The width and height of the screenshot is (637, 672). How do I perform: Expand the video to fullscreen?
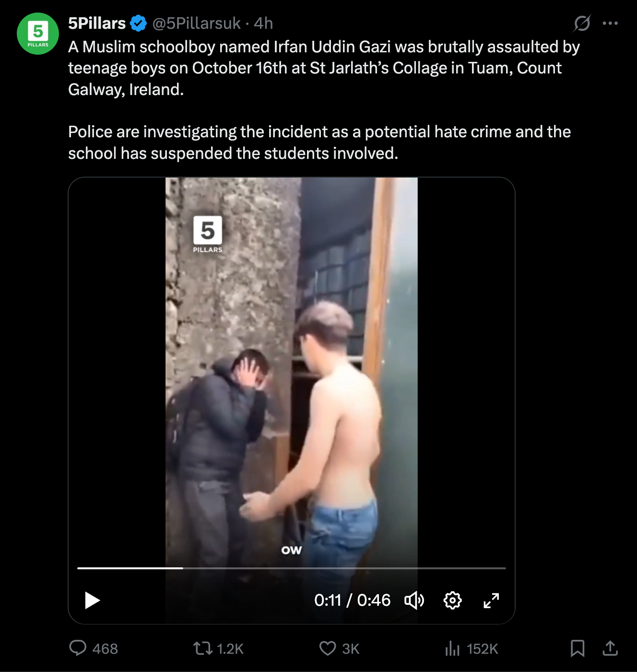pos(491,600)
